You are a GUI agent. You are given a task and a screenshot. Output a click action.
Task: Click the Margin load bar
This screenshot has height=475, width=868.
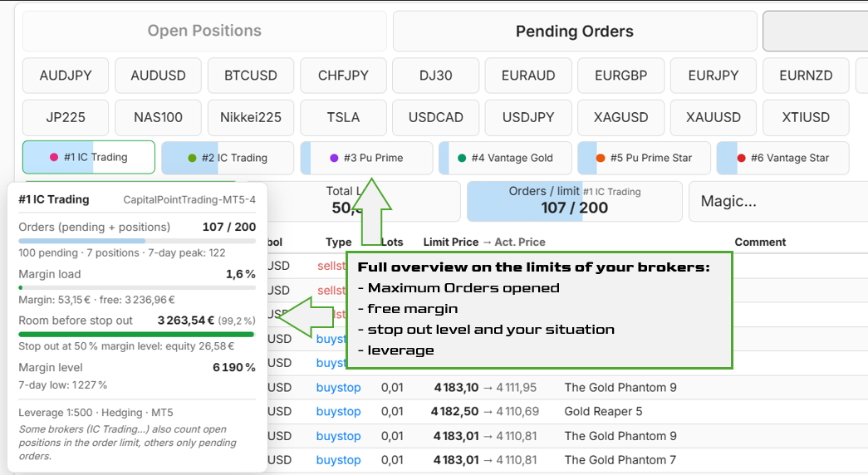(137, 288)
